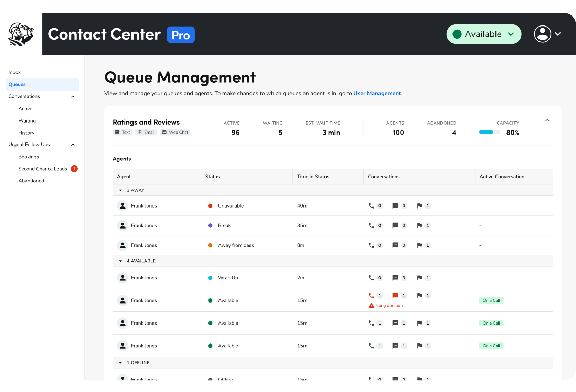Click the Text channel tag
The image size is (576, 392).
pos(122,132)
